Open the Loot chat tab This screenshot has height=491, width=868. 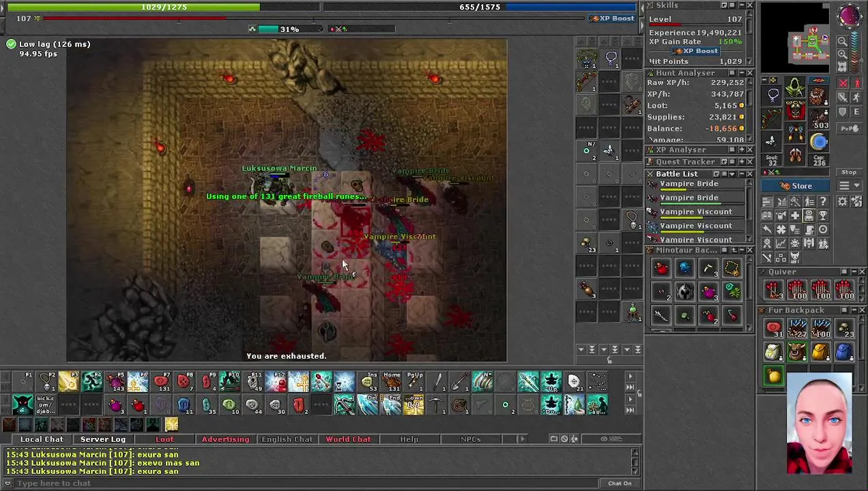(164, 439)
